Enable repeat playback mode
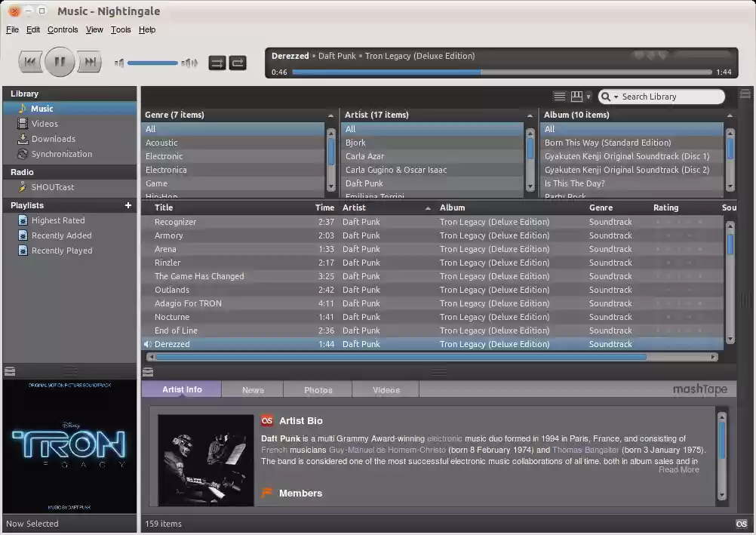The height and width of the screenshot is (535, 756). point(238,63)
